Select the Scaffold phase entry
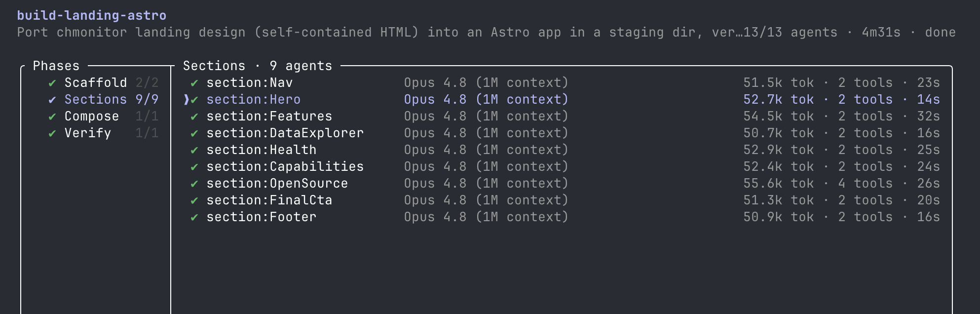 [x=104, y=83]
